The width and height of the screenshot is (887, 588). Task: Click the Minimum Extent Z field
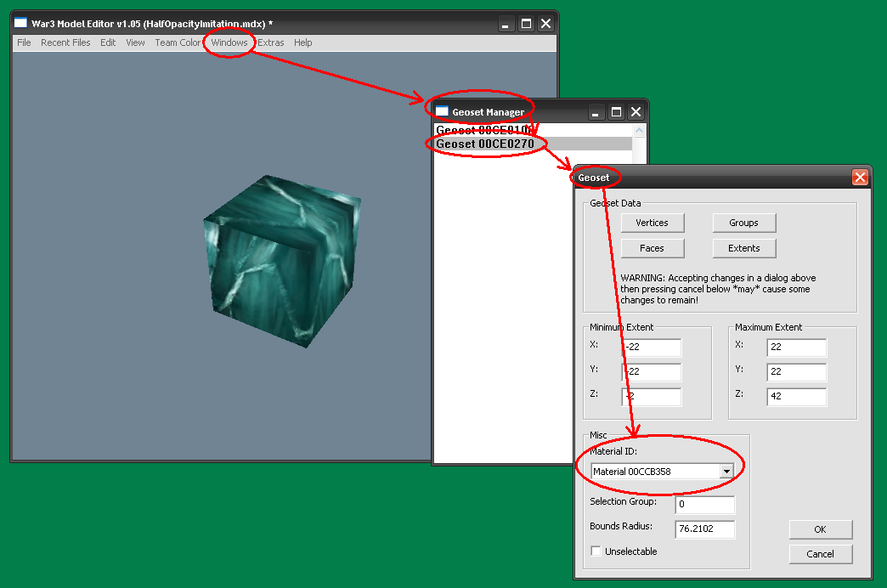pyautogui.click(x=652, y=396)
